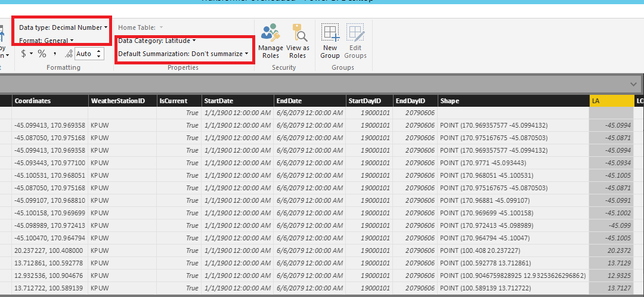Apply currency format with dollar icon
This screenshot has width=644, height=297.
pos(23,54)
